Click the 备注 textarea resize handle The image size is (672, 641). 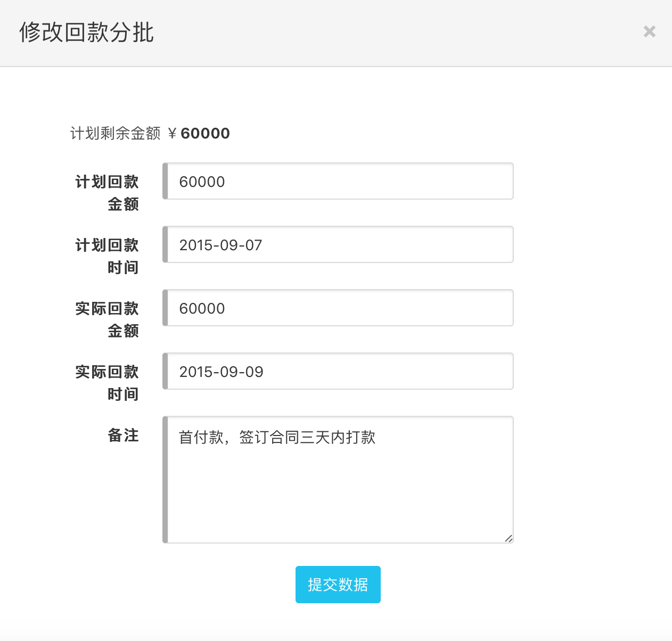coord(509,538)
